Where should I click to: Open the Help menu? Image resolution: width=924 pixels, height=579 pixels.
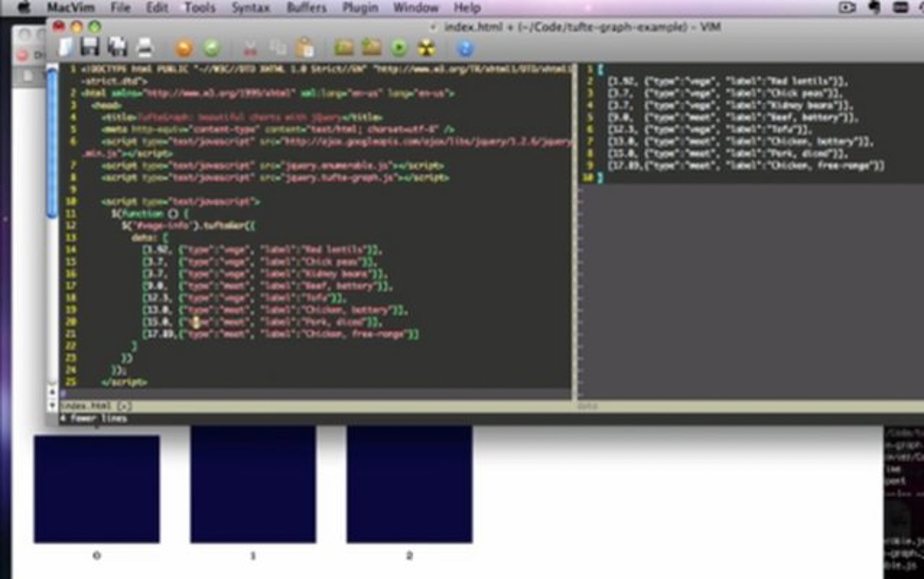click(467, 7)
